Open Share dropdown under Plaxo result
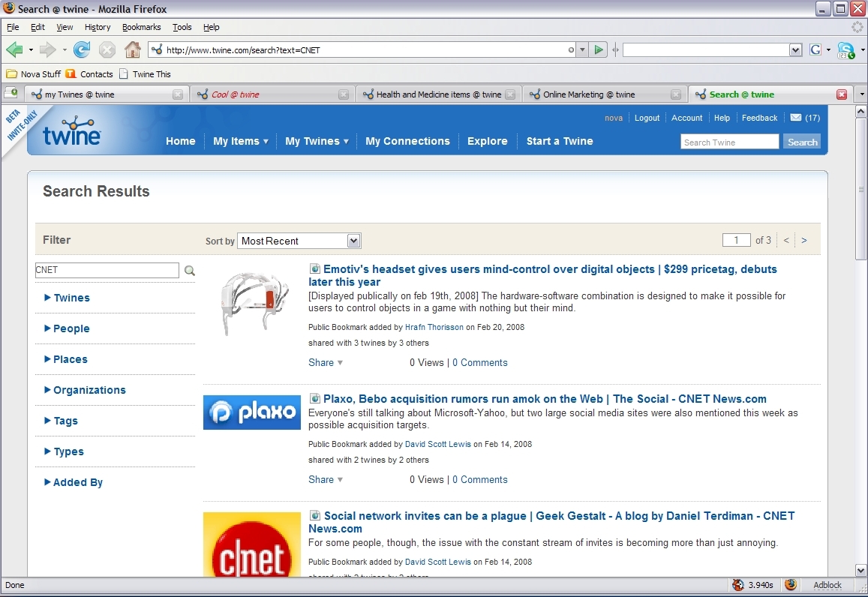 coord(326,480)
